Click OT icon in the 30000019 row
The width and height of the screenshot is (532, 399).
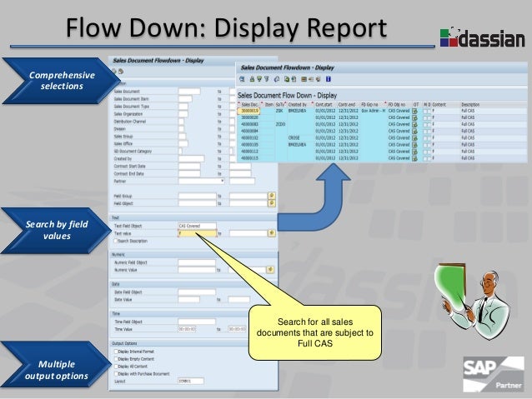click(415, 111)
